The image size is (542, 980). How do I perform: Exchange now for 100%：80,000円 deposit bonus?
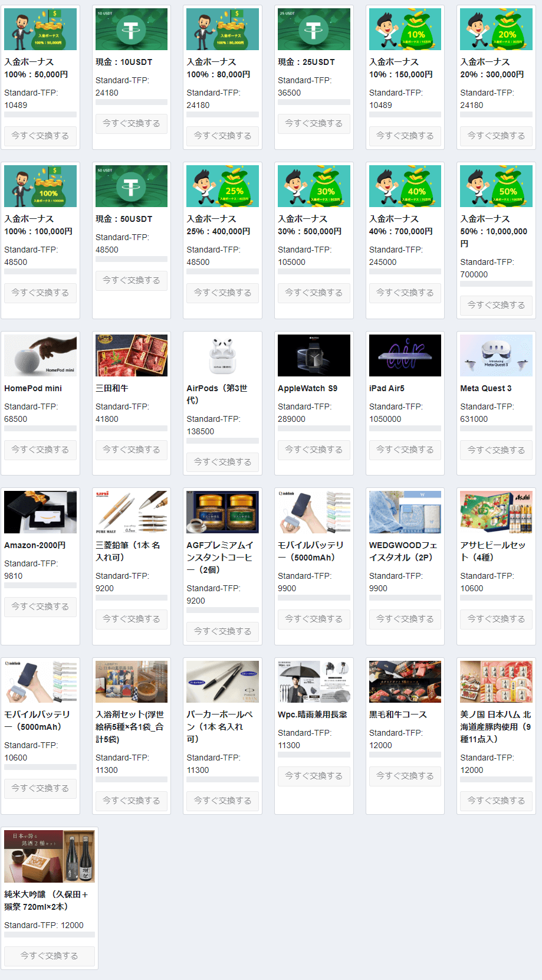tap(222, 136)
